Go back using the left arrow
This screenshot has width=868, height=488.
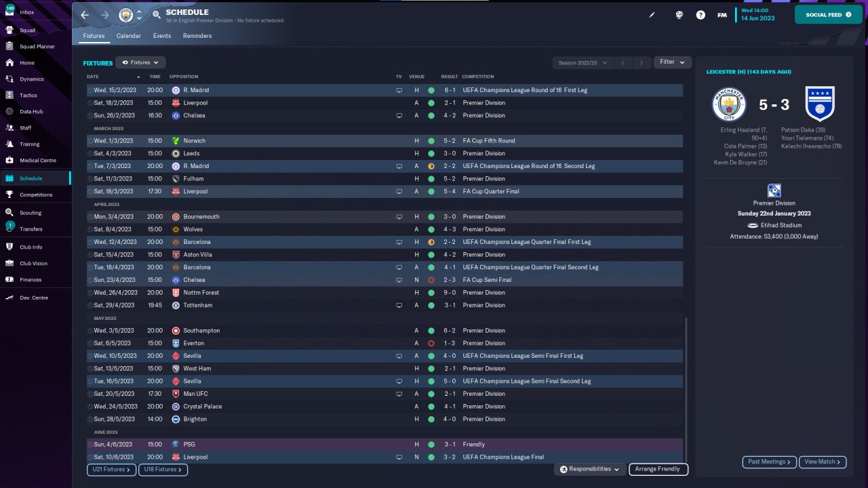85,15
